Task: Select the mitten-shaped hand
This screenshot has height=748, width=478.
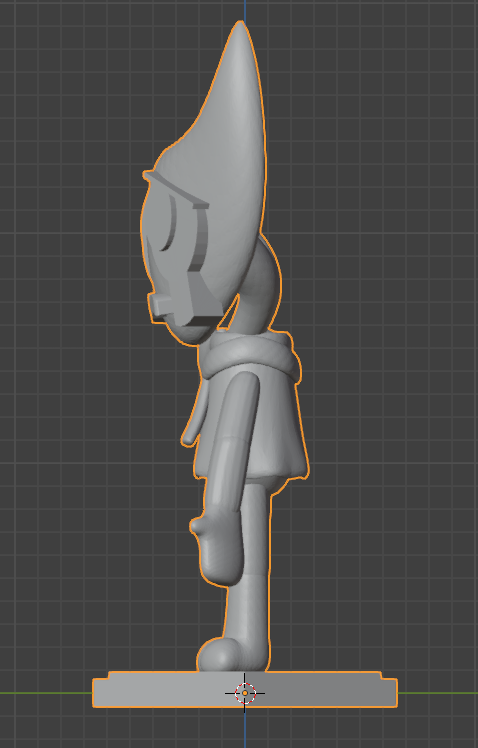Action: [218, 549]
